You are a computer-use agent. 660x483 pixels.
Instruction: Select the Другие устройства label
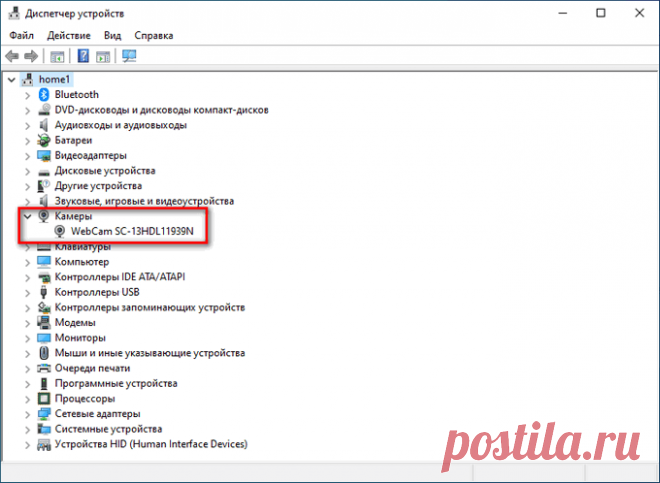(98, 186)
